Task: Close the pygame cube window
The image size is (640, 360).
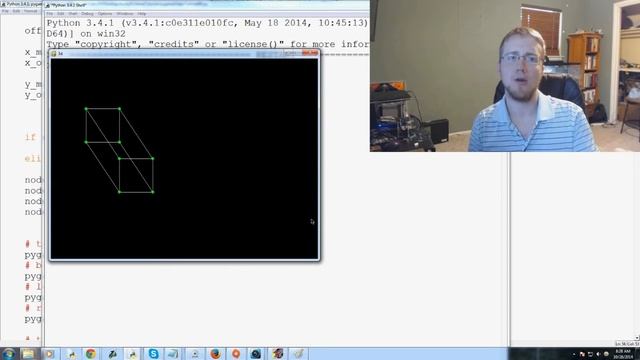Action: (x=310, y=53)
